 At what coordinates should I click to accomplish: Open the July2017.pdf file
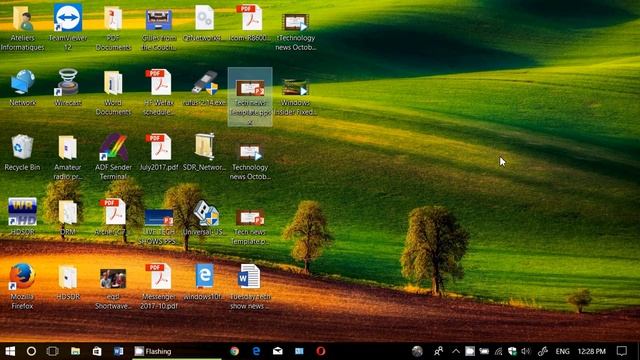click(159, 152)
